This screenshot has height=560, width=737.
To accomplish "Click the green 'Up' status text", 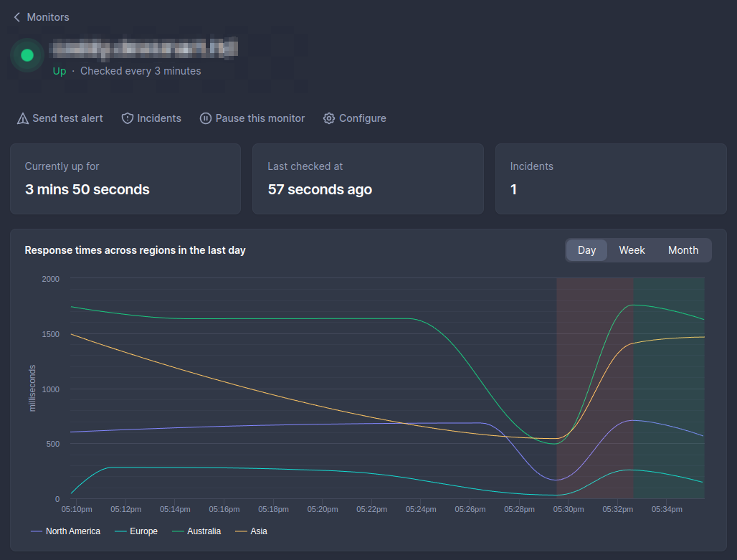I will [x=60, y=71].
